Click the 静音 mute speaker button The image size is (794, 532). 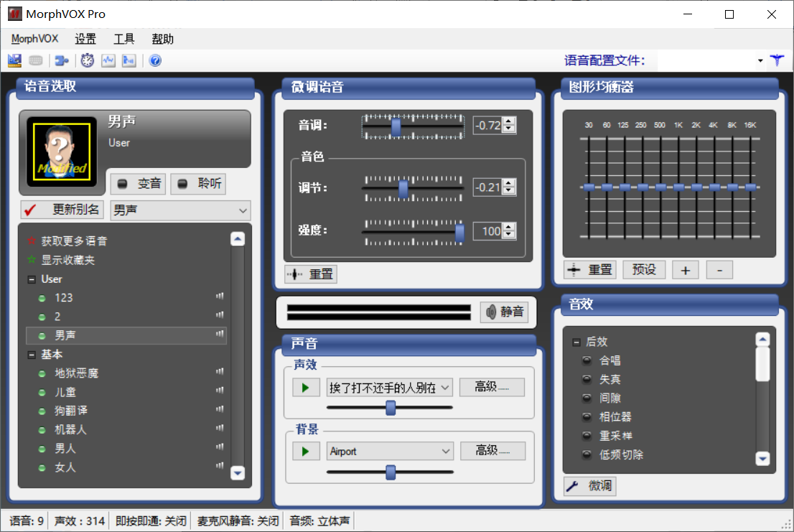pyautogui.click(x=505, y=312)
